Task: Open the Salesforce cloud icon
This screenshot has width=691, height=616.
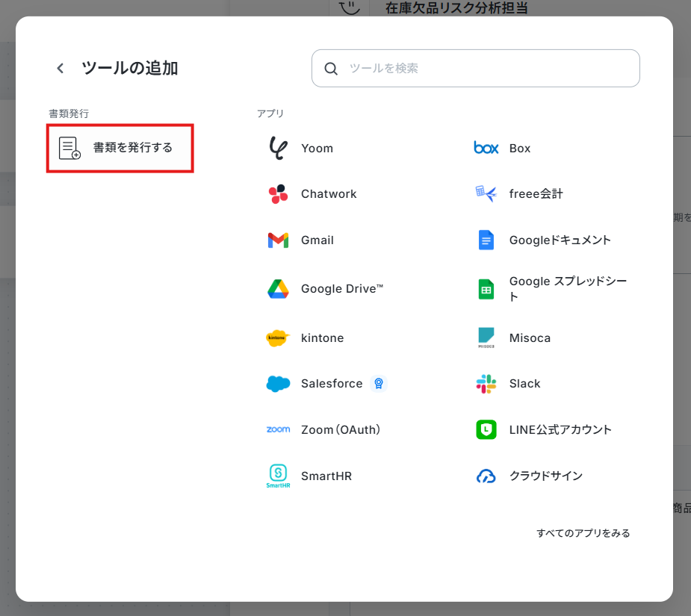Action: tap(278, 384)
